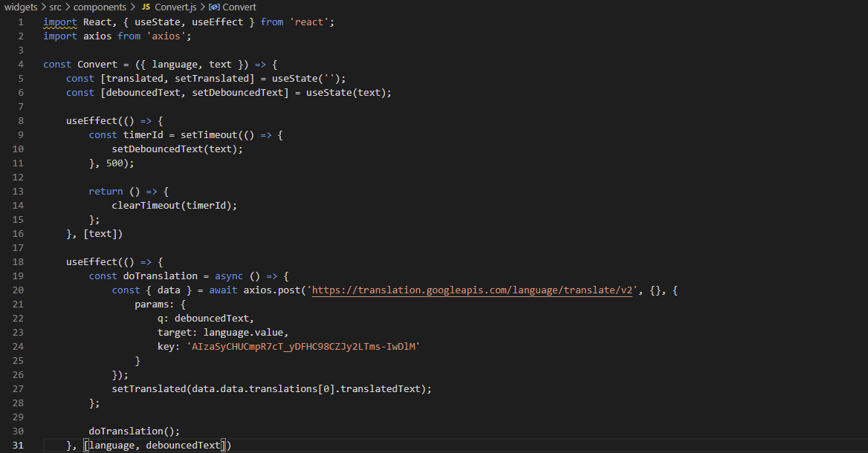
Task: Click the setDebouncedText(text) call on line 10
Action: click(177, 149)
